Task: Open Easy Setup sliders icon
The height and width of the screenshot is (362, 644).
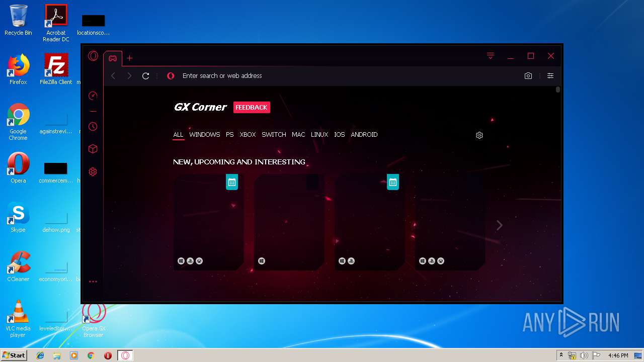Action: (x=550, y=76)
